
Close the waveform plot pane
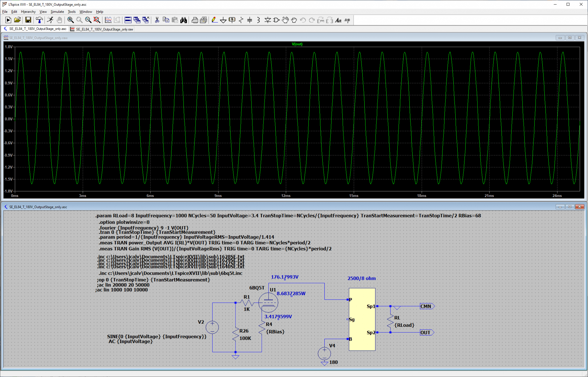579,38
